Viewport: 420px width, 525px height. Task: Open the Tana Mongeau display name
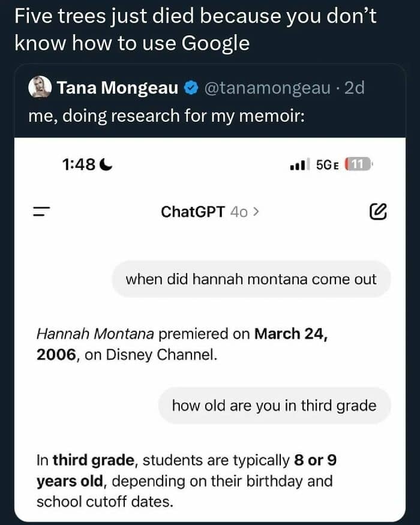click(x=118, y=88)
